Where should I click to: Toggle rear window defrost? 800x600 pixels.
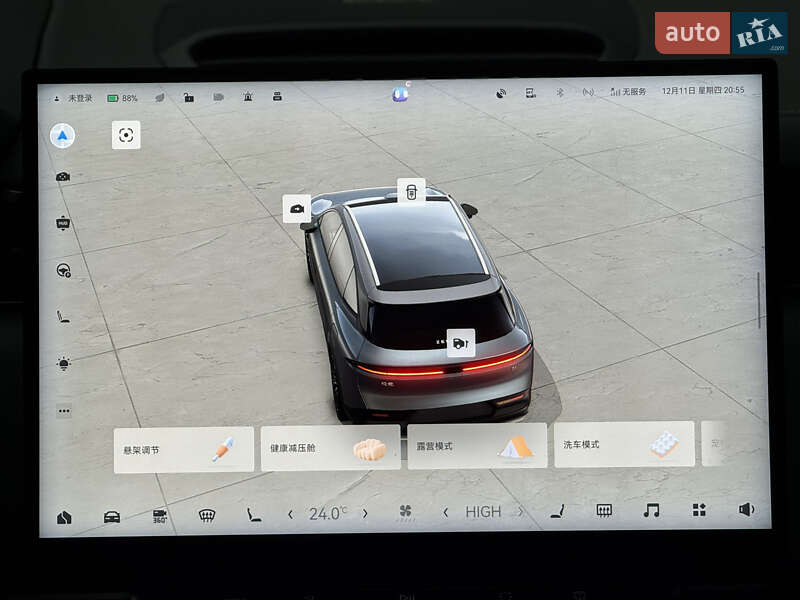coord(604,511)
